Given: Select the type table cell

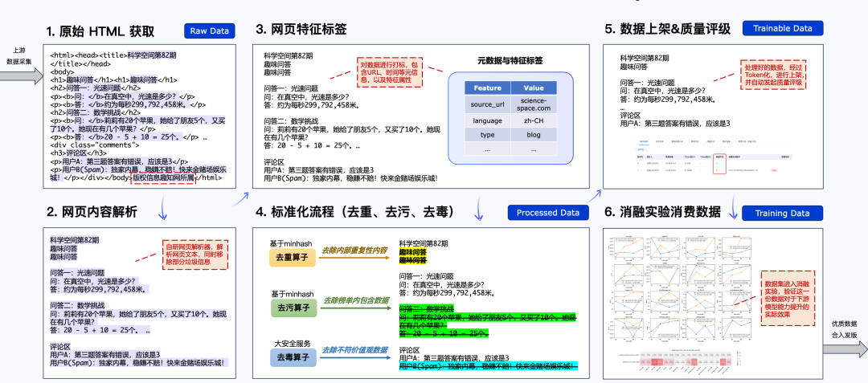Looking at the screenshot, I should click(487, 135).
